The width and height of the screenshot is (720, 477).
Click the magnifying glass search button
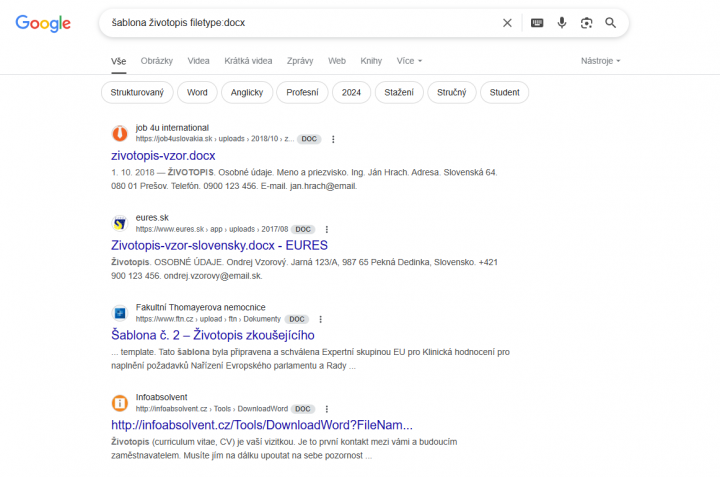pos(610,23)
